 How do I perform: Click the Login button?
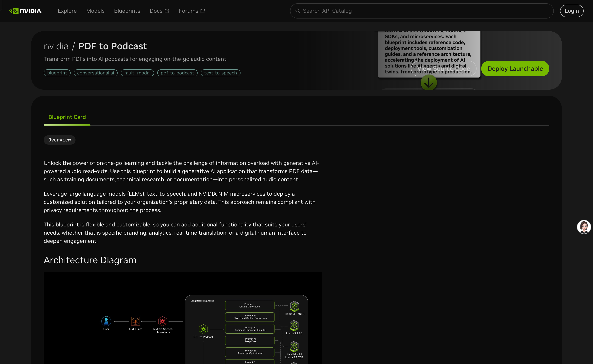pos(572,11)
